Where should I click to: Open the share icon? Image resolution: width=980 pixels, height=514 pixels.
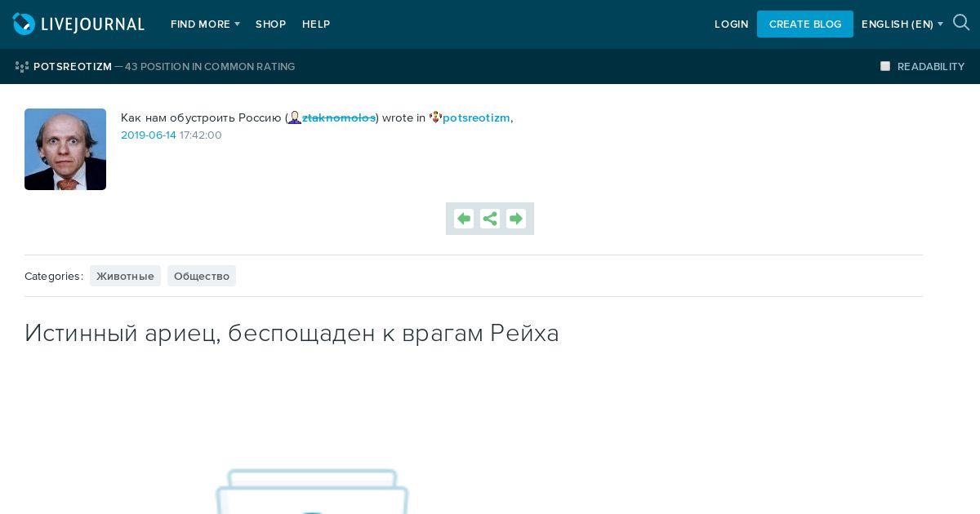pos(490,219)
